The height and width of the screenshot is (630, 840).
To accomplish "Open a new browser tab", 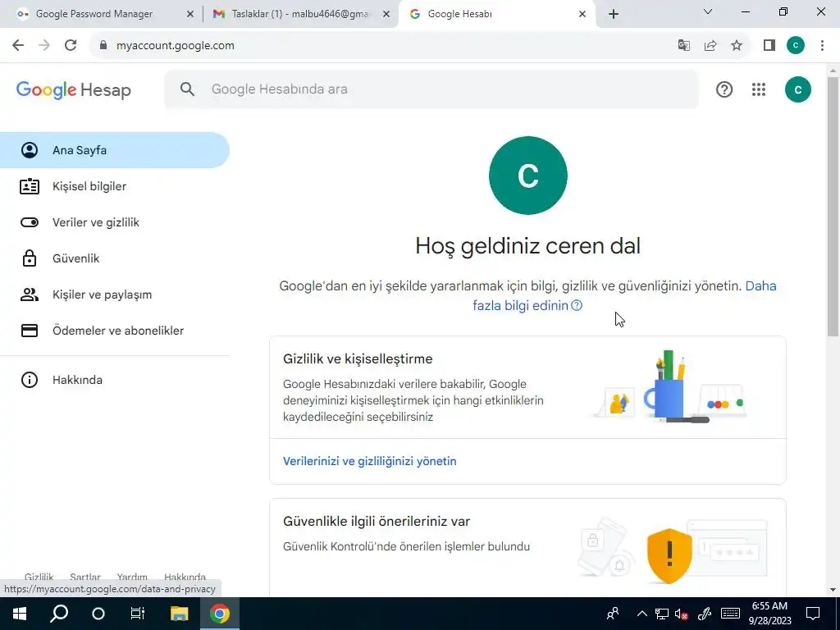I will (614, 14).
